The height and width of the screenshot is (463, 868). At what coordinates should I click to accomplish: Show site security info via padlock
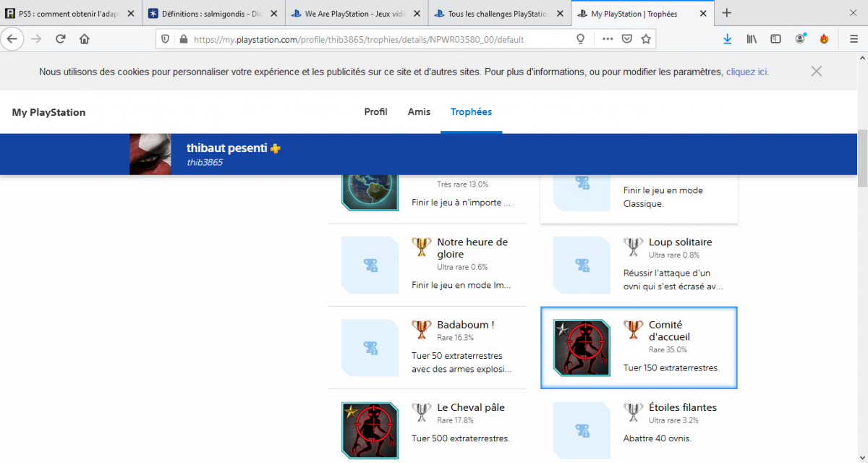pos(182,39)
